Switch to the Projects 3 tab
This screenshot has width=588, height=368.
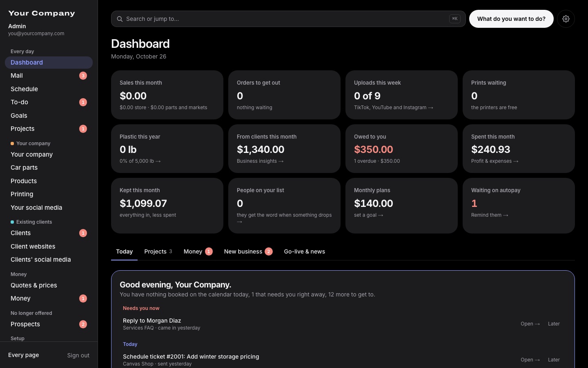coord(158,251)
